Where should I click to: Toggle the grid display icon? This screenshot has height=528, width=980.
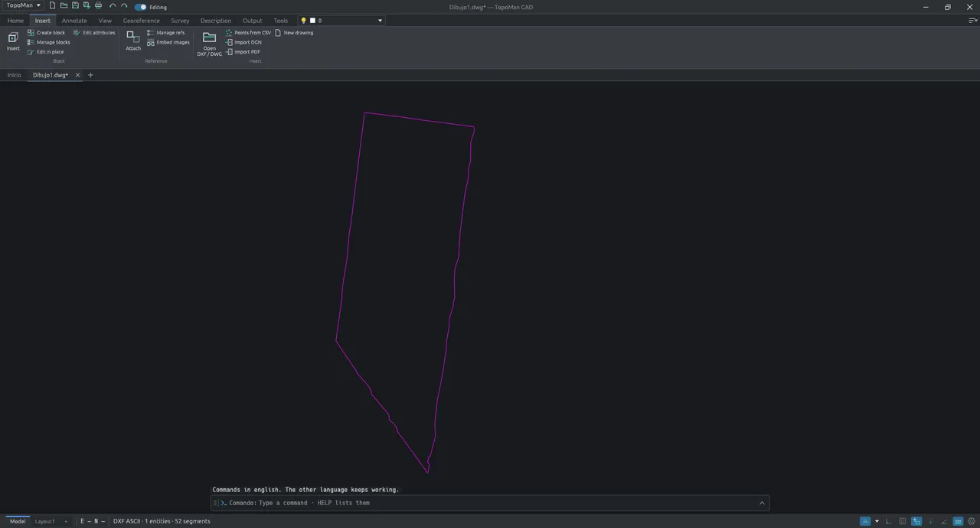pos(903,521)
